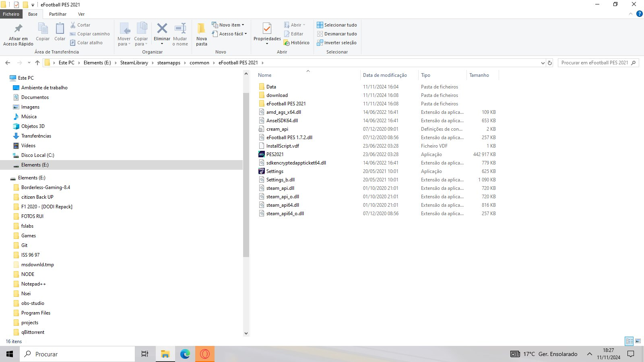644x362 pixels.
Task: Switch to the Base ribbon tab
Action: coord(33,14)
